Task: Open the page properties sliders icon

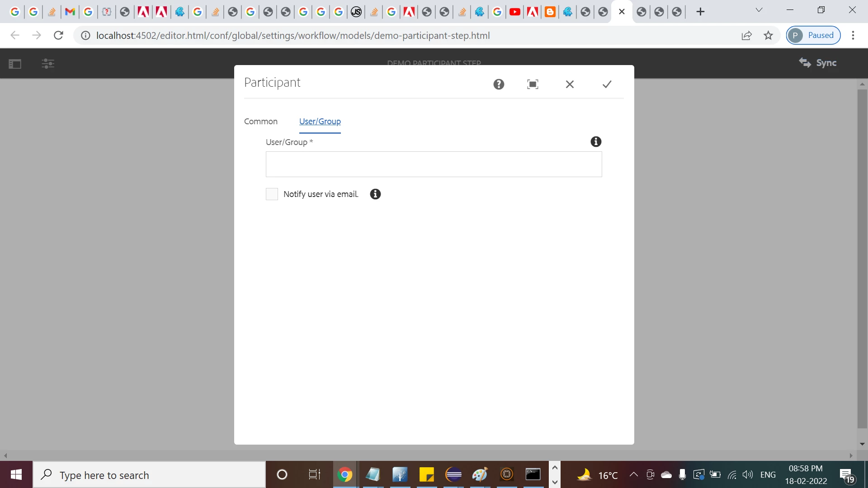Action: pos(48,64)
